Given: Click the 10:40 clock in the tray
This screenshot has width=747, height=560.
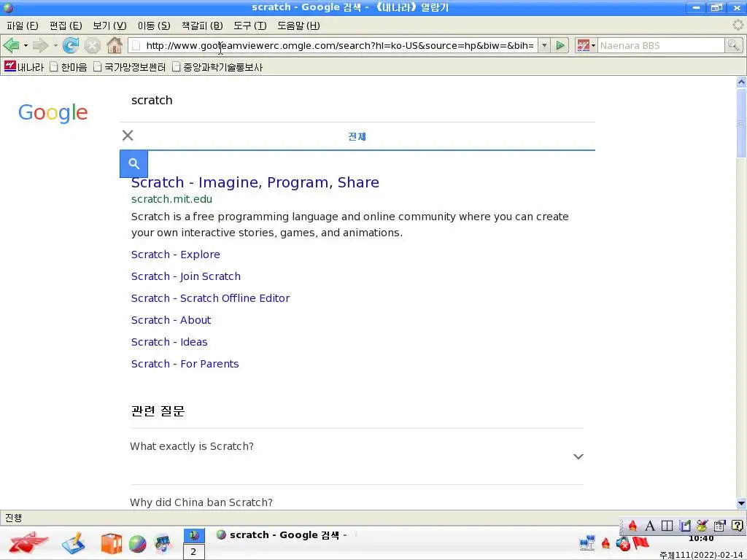Looking at the screenshot, I should 701,539.
